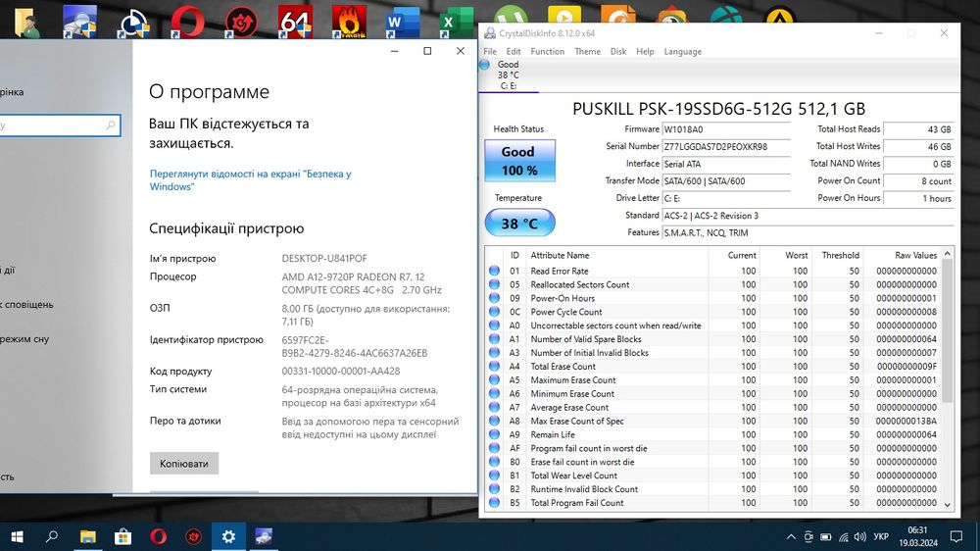
Task: Open the volume tray icon
Action: [860, 536]
